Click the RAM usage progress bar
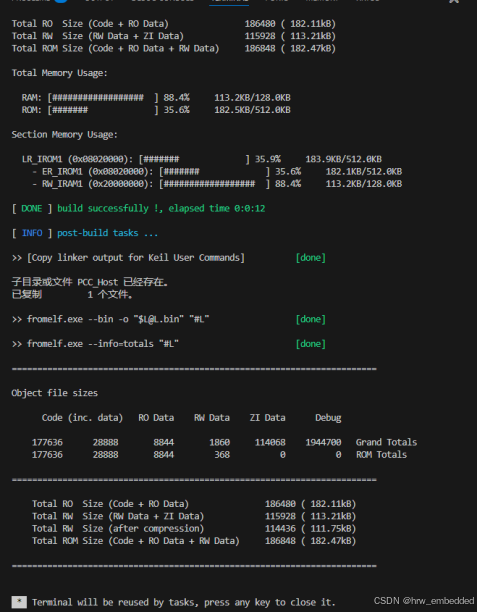Screen dimensions: 478x613 (x=103, y=97)
